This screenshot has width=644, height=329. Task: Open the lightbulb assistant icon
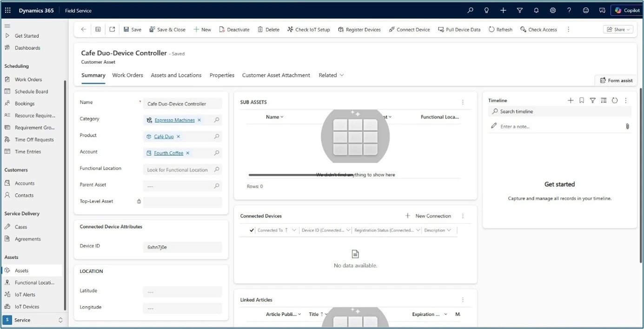pos(486,10)
